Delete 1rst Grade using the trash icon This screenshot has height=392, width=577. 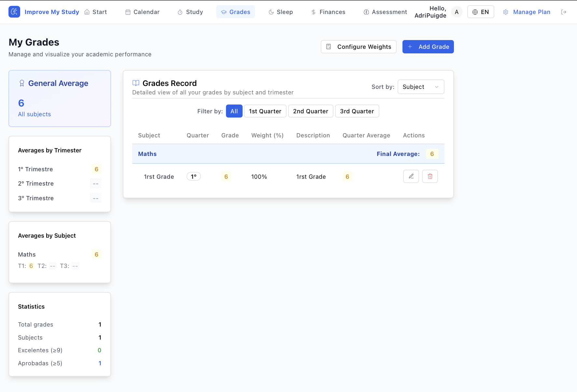pos(430,176)
